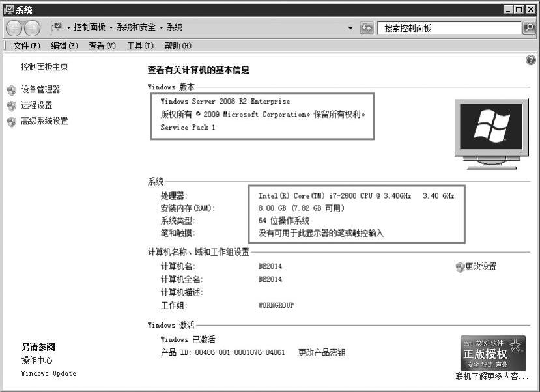Open the 文件(F) menu
Viewport: 540px width, 392px height.
pyautogui.click(x=27, y=46)
